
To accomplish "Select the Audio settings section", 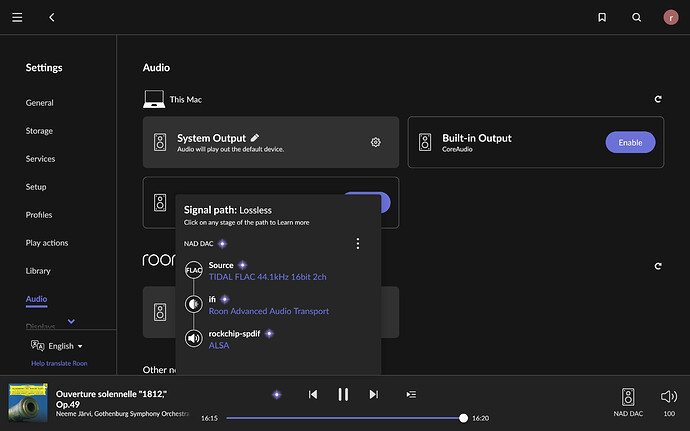I will click(37, 299).
